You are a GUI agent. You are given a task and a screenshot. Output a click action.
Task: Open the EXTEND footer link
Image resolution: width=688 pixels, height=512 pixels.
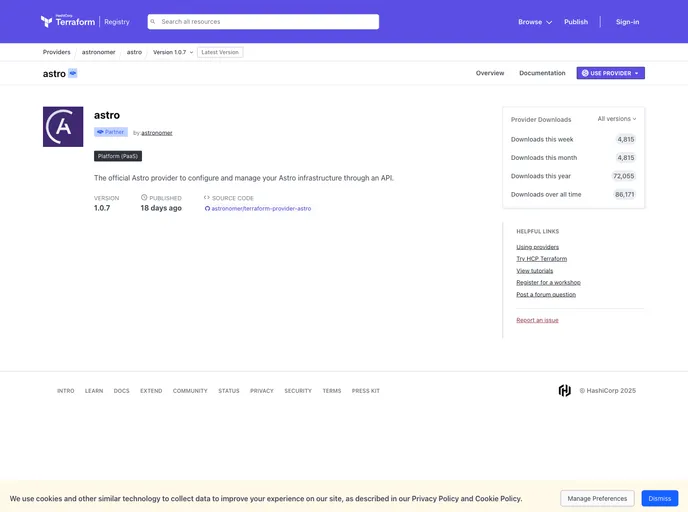pos(151,391)
